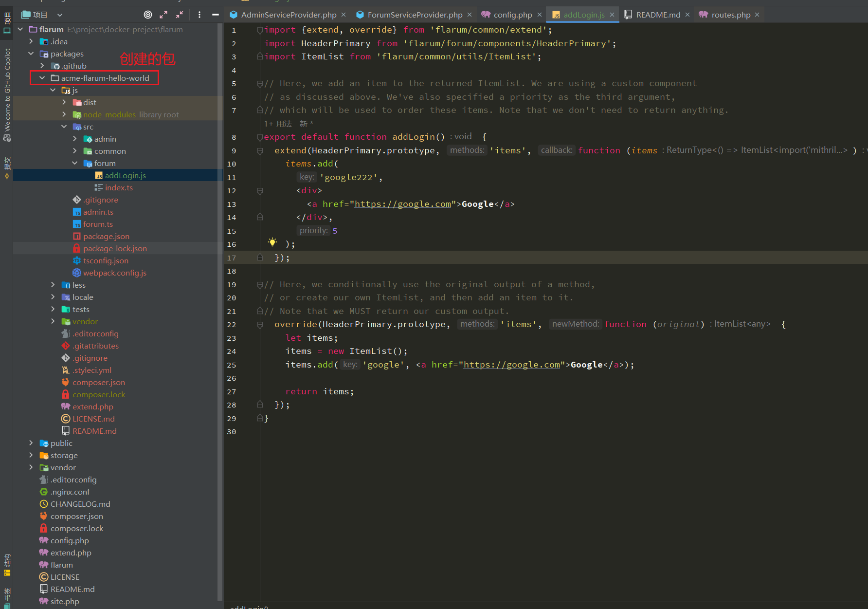
Task: Expand the dist folder
Action: (x=64, y=102)
